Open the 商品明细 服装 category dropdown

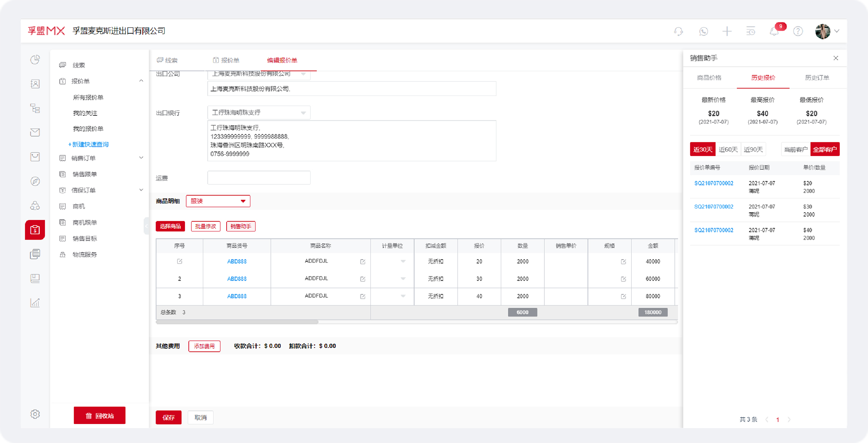218,201
